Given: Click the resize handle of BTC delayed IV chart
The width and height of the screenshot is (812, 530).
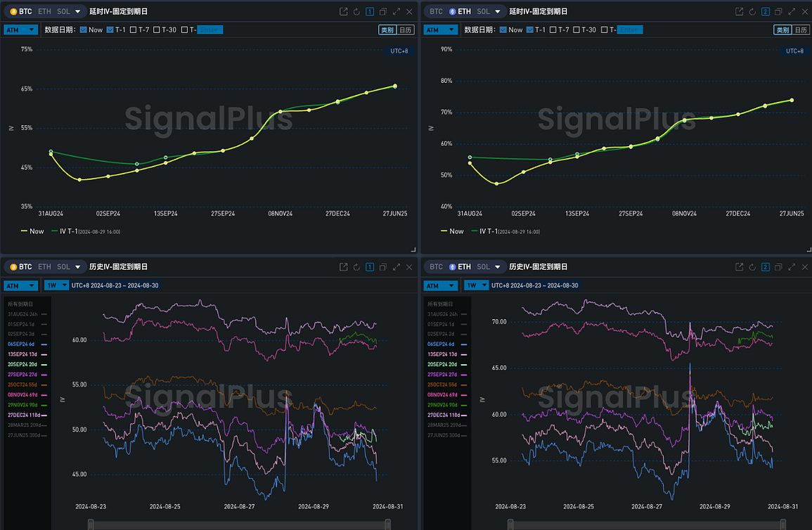Looking at the screenshot, I should tap(413, 250).
